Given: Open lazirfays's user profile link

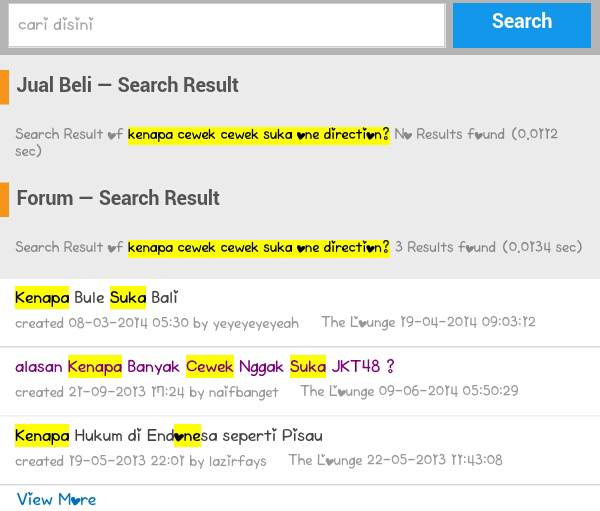Looking at the screenshot, I should pos(237,461).
